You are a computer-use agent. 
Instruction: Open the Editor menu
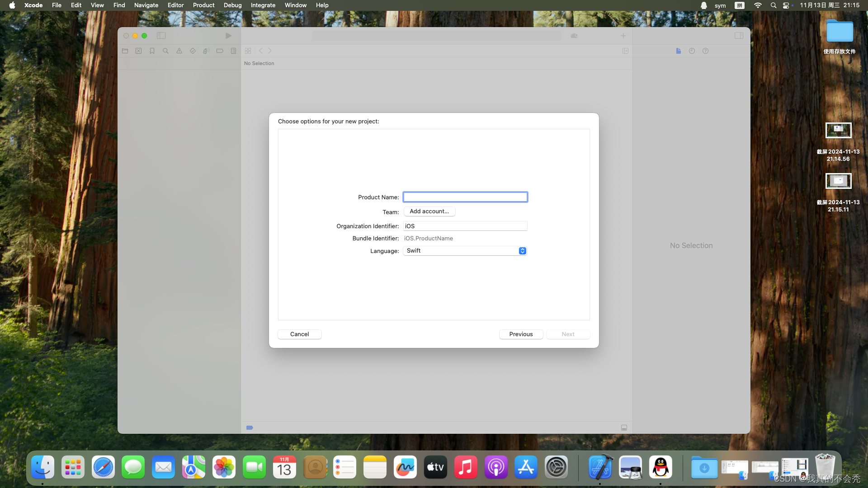tap(175, 5)
